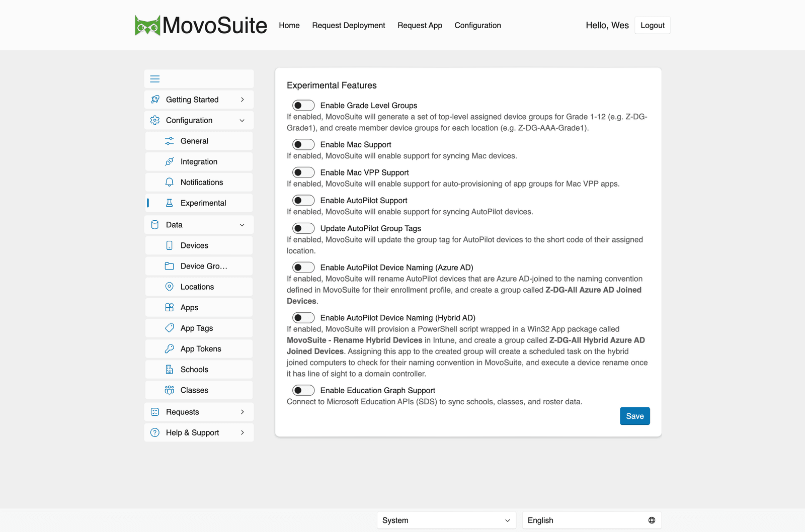Click the General sliders icon

(170, 141)
